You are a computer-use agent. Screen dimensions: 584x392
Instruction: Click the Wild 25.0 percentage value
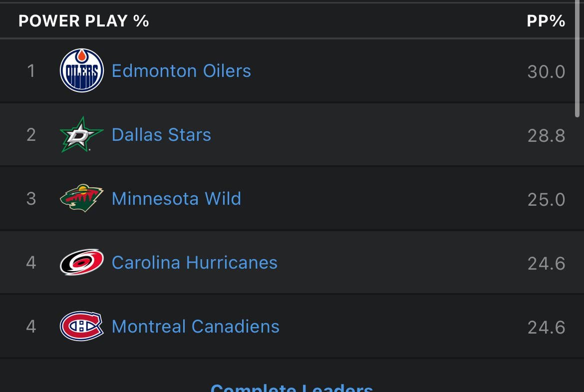coord(546,199)
